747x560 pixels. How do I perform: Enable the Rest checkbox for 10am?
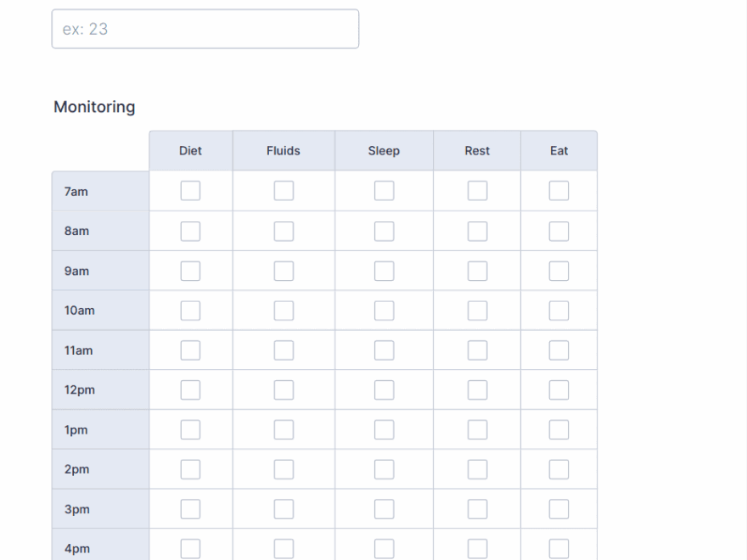tap(477, 311)
